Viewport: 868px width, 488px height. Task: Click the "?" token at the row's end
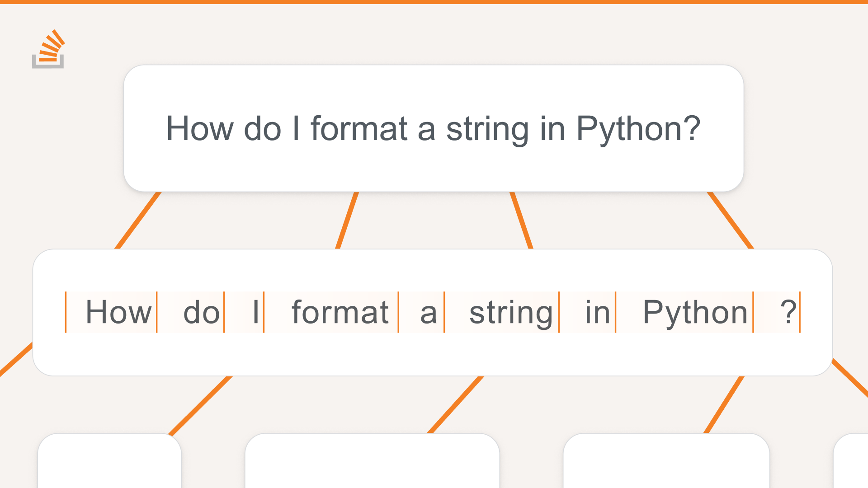coord(788,312)
